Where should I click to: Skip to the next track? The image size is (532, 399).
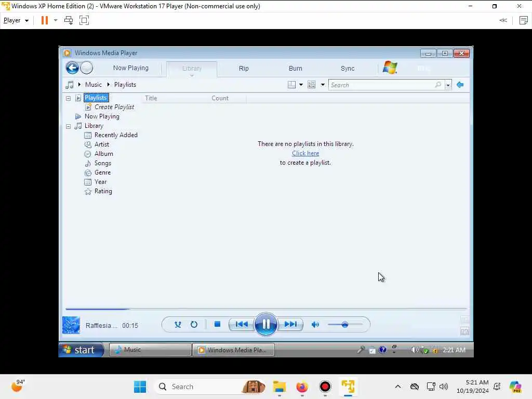pyautogui.click(x=290, y=324)
